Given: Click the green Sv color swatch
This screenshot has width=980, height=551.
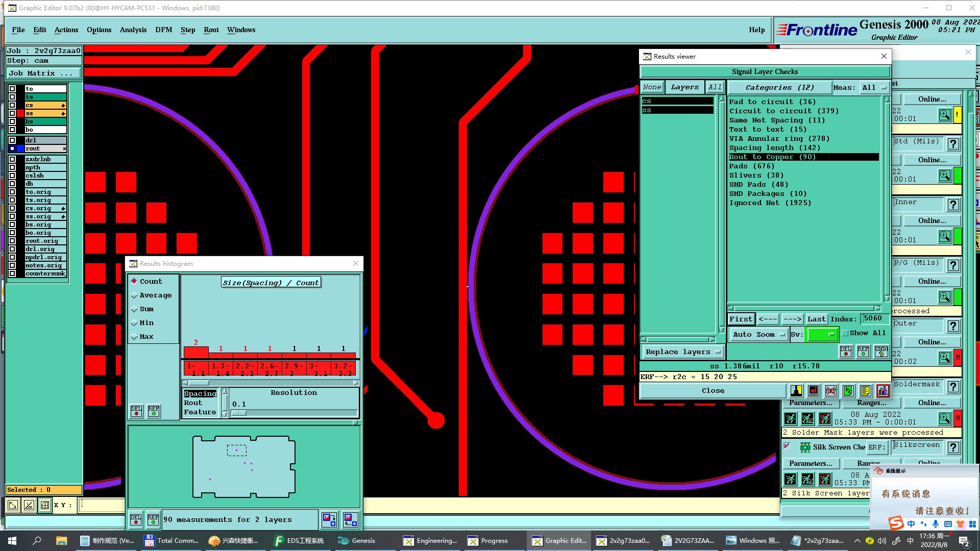Looking at the screenshot, I should point(822,335).
